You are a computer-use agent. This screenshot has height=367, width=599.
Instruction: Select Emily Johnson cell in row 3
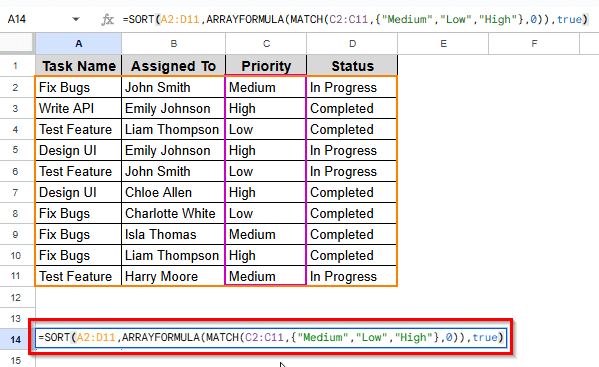pos(173,108)
